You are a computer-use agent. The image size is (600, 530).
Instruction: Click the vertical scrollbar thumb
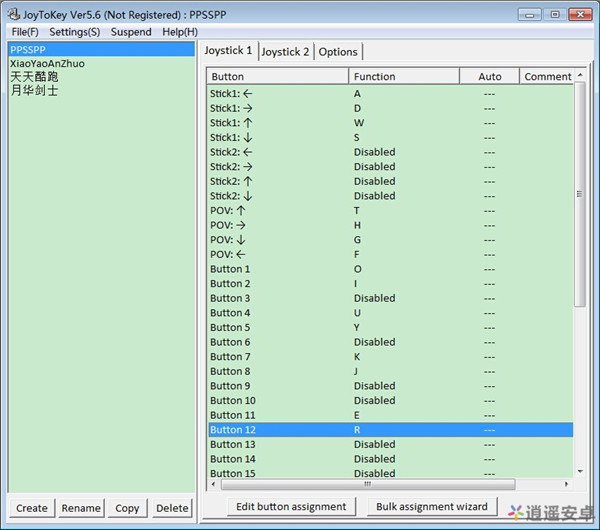(580, 194)
